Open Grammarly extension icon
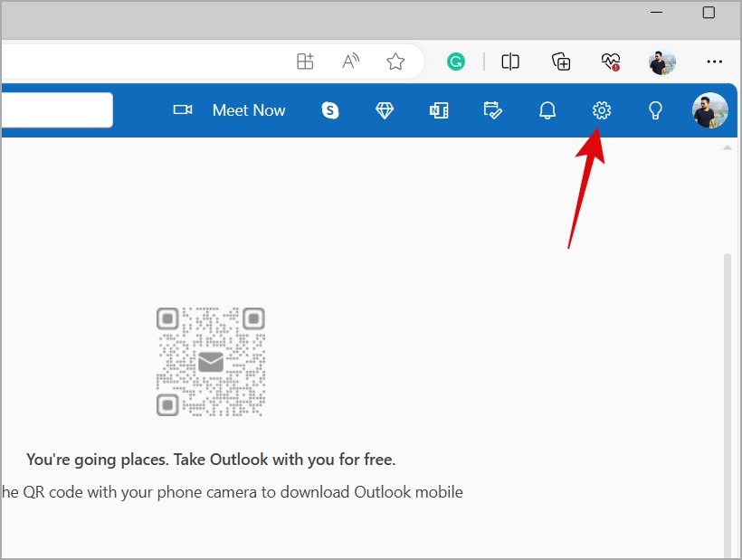742x560 pixels. pyautogui.click(x=456, y=62)
